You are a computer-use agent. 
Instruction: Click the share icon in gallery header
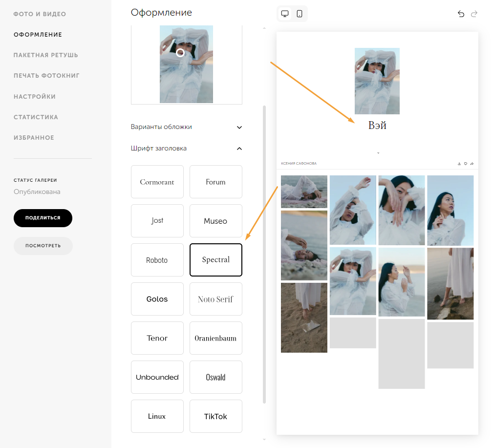(472, 164)
